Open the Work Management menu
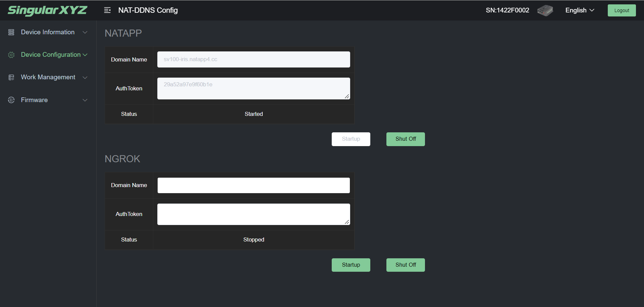Image resolution: width=644 pixels, height=307 pixels. (48, 77)
